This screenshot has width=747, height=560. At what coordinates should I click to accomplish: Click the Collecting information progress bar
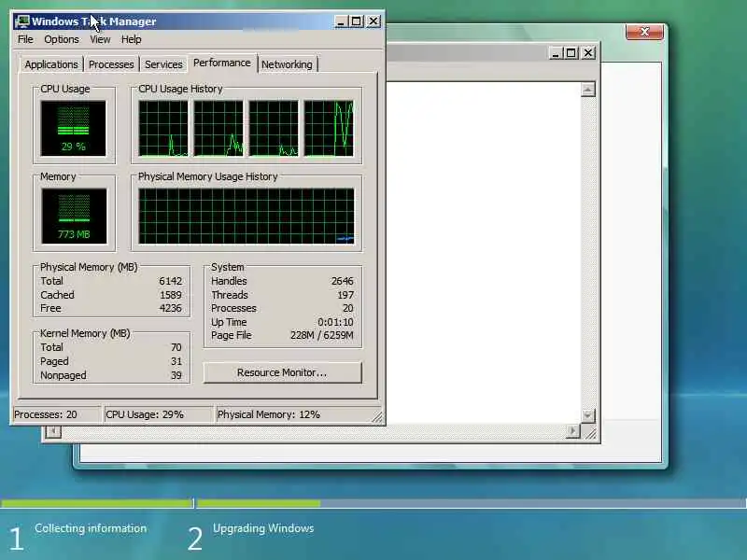pos(97,503)
